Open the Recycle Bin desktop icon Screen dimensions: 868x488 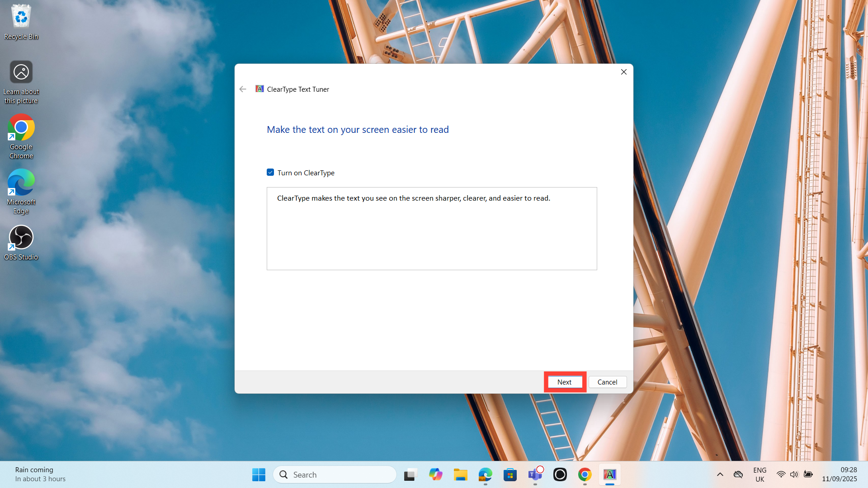coord(21,22)
